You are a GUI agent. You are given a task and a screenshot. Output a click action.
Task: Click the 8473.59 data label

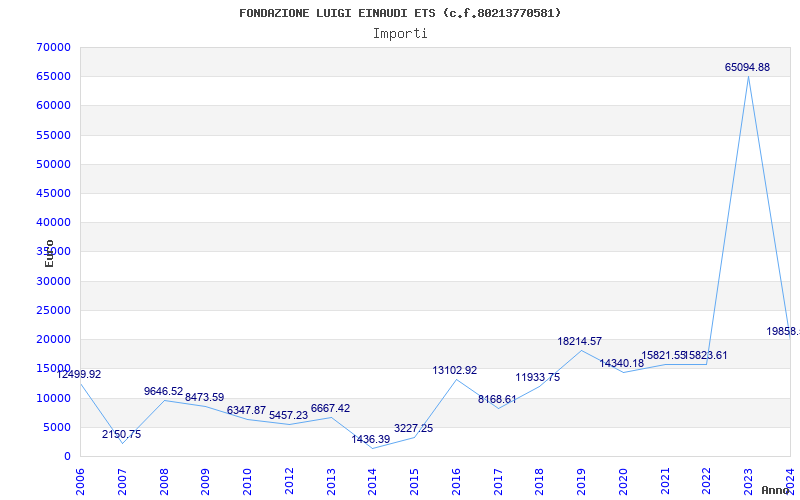coord(205,397)
